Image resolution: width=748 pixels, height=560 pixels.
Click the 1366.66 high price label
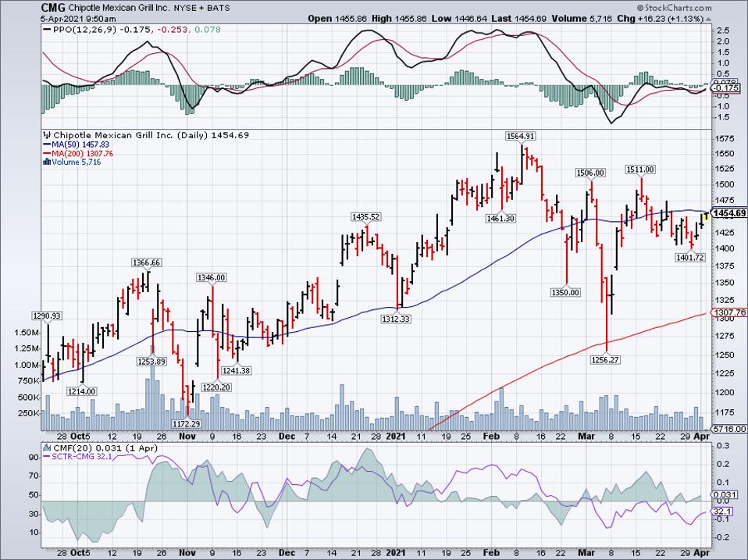(146, 262)
